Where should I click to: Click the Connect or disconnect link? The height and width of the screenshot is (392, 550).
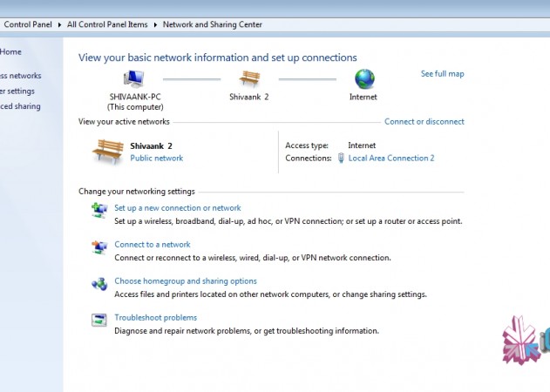click(424, 122)
